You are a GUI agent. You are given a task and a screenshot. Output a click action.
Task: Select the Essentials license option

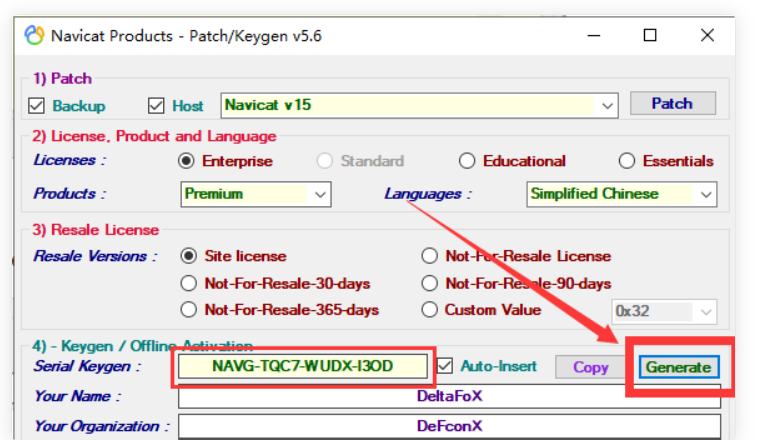pyautogui.click(x=627, y=161)
